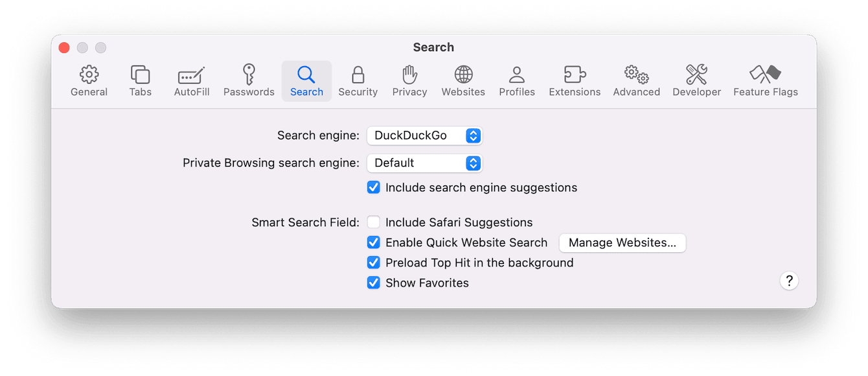This screenshot has width=868, height=376.
Task: Disable search engine suggestions
Action: coord(374,187)
